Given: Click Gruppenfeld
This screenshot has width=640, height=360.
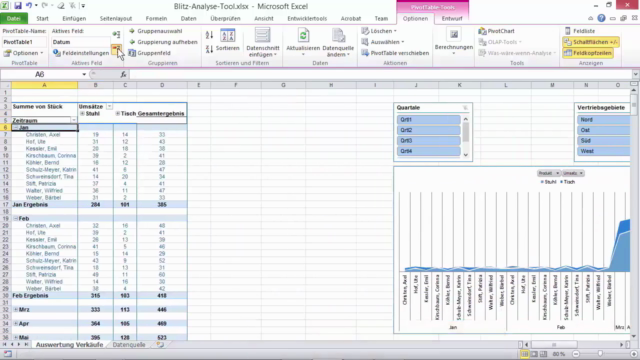Looking at the screenshot, I should 149,53.
